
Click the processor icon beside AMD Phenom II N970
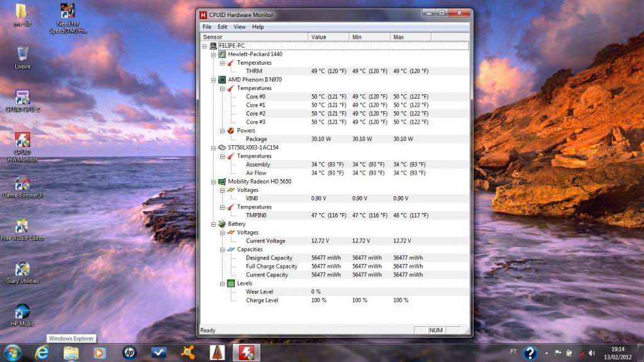(x=222, y=80)
